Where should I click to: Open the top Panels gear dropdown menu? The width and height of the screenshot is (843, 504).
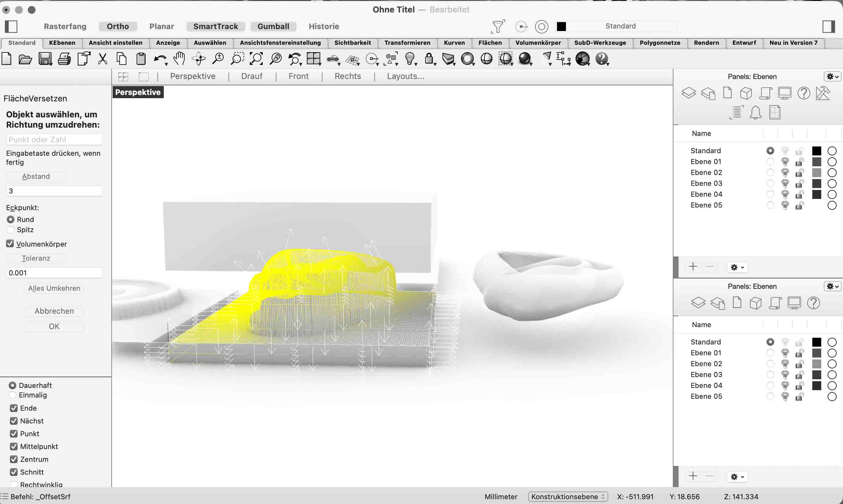(x=832, y=76)
